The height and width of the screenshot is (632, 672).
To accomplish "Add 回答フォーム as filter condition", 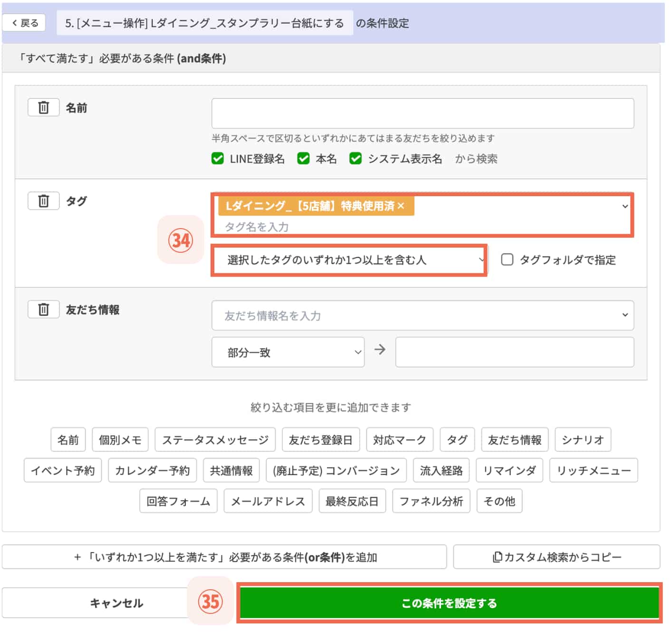I will [178, 501].
